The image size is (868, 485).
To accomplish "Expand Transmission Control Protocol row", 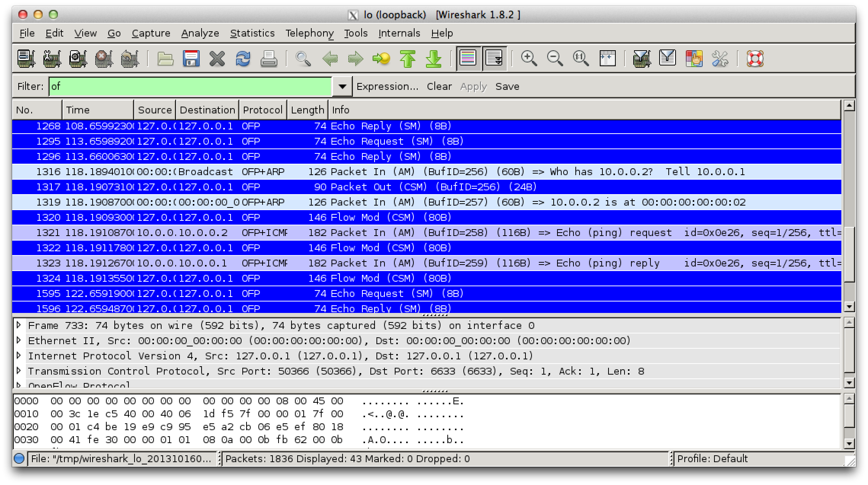I will [18, 371].
